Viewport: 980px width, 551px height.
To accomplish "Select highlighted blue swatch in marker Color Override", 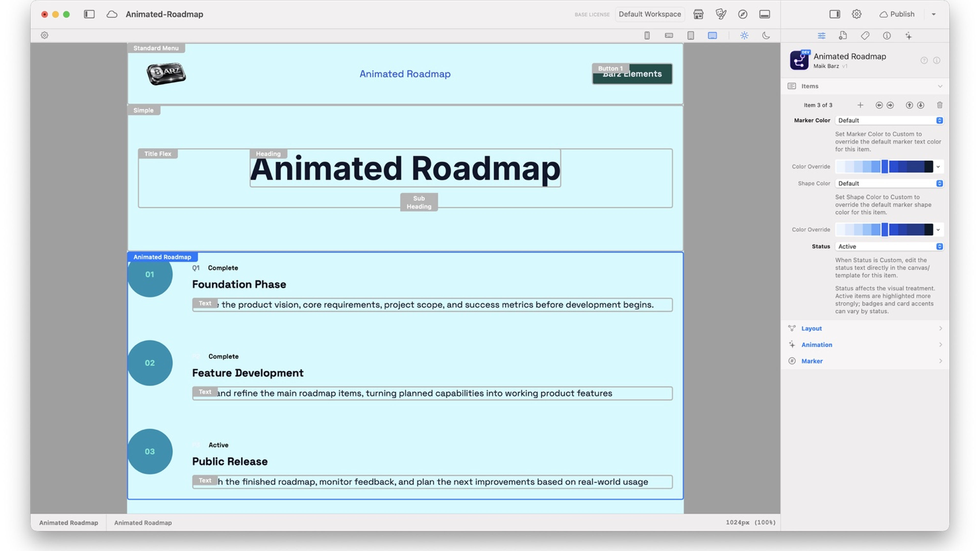I will click(885, 167).
